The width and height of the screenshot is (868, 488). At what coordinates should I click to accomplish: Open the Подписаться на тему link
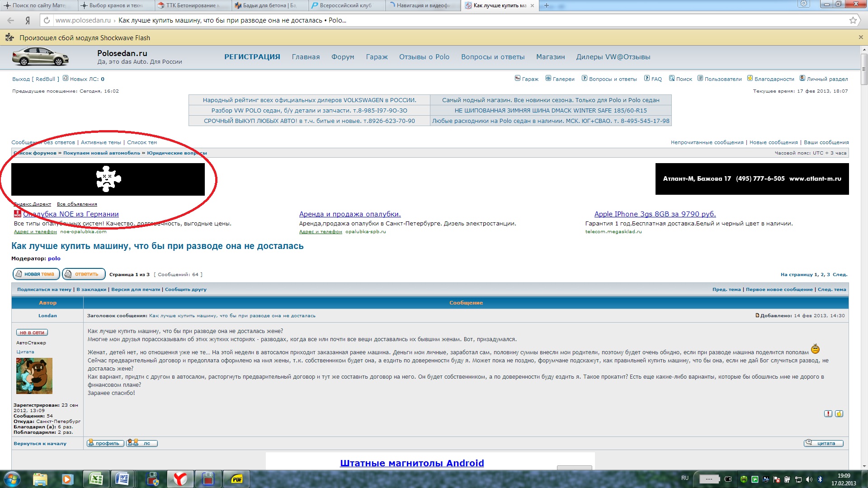pyautogui.click(x=44, y=289)
